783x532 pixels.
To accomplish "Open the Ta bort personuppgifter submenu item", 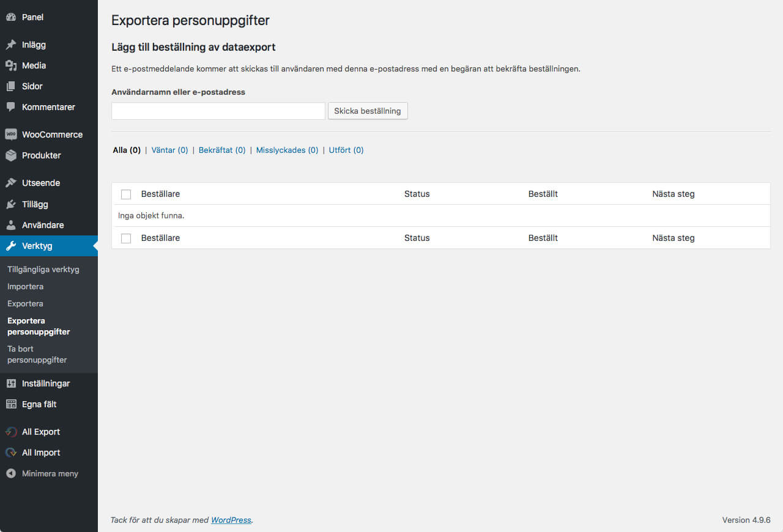I will (37, 354).
